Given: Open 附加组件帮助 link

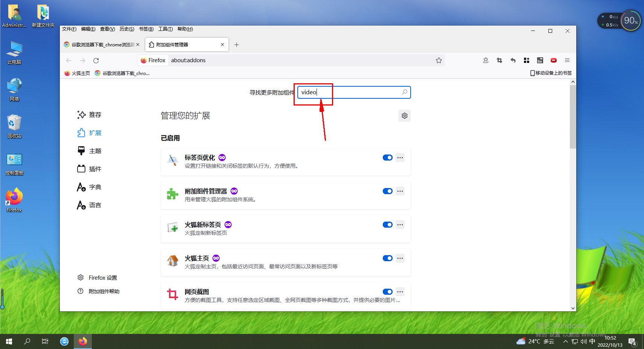Looking at the screenshot, I should pyautogui.click(x=98, y=291).
